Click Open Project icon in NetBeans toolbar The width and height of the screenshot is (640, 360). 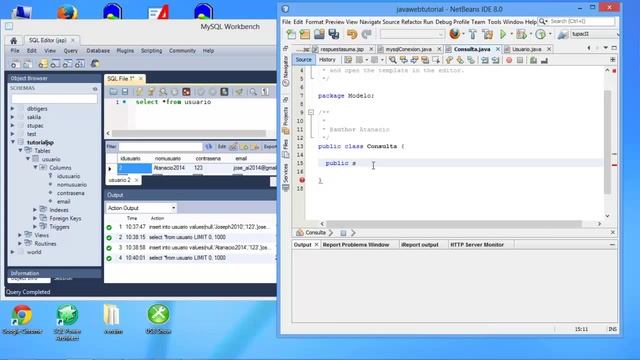(x=319, y=34)
